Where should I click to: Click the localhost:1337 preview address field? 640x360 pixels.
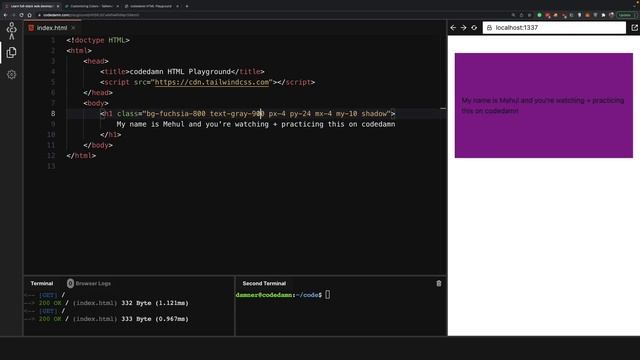(x=554, y=28)
